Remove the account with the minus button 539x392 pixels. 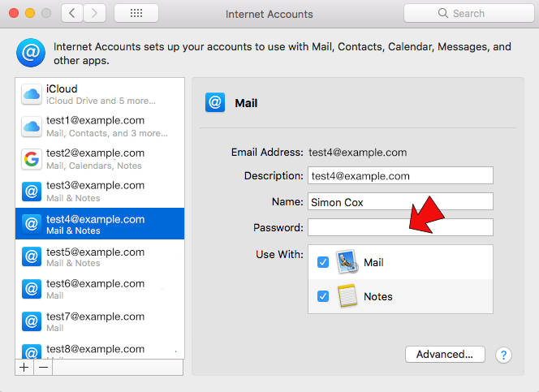pos(43,368)
